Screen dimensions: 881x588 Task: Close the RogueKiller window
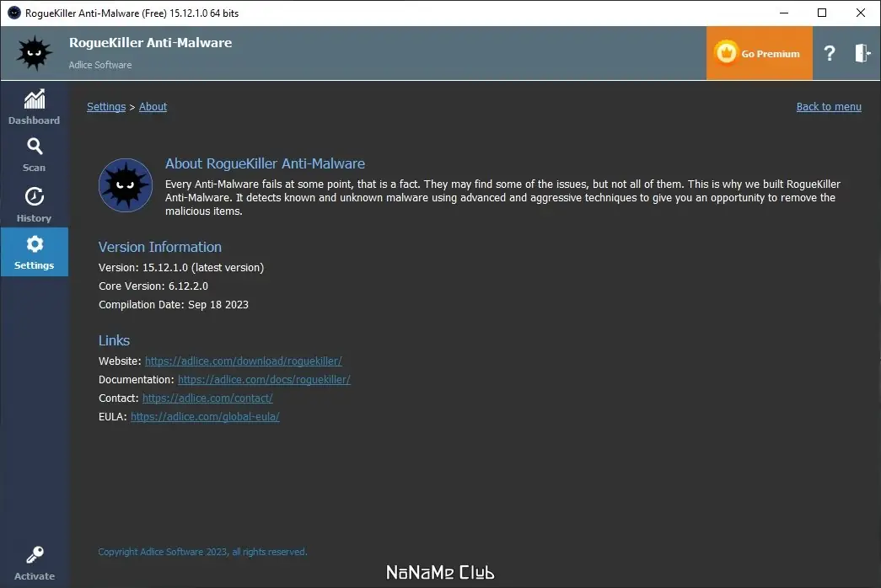860,13
